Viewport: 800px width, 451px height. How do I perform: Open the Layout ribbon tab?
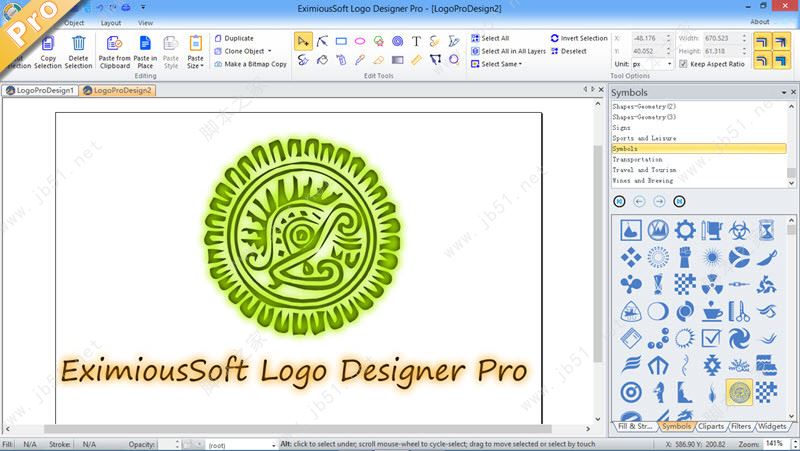tap(110, 22)
